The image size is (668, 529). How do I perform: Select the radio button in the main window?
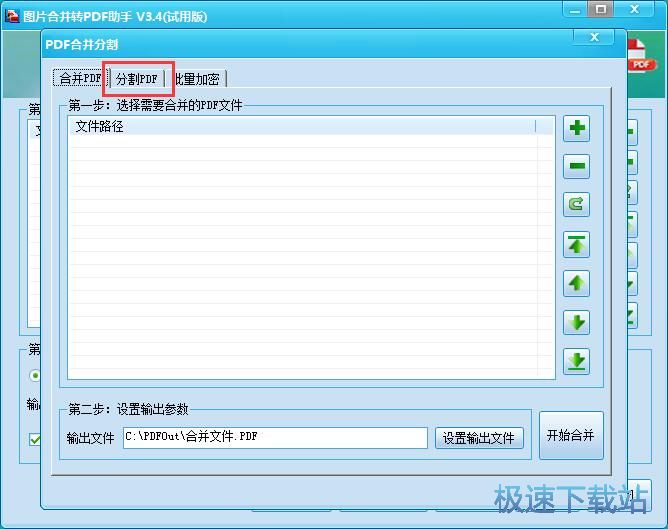35,376
